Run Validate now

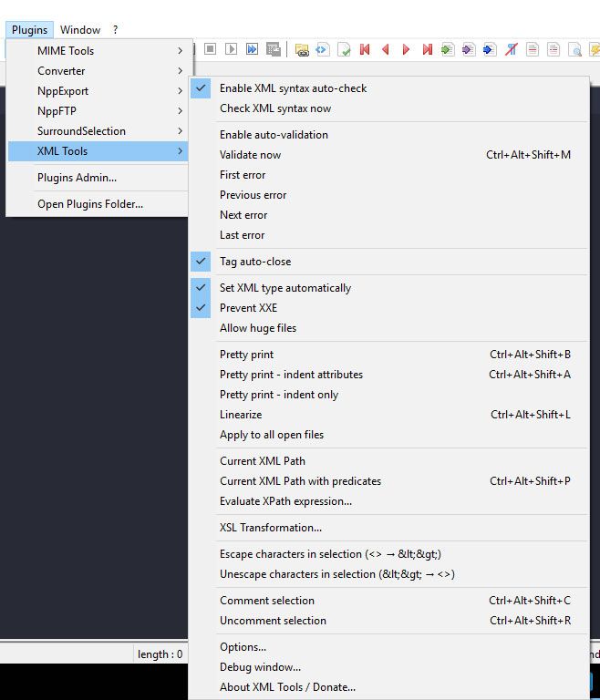389,155
